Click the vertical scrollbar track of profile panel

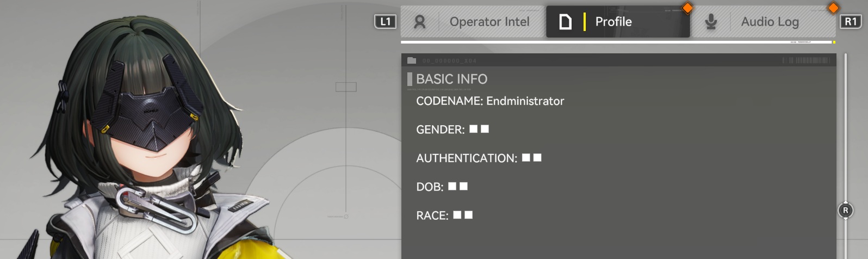[x=845, y=156]
